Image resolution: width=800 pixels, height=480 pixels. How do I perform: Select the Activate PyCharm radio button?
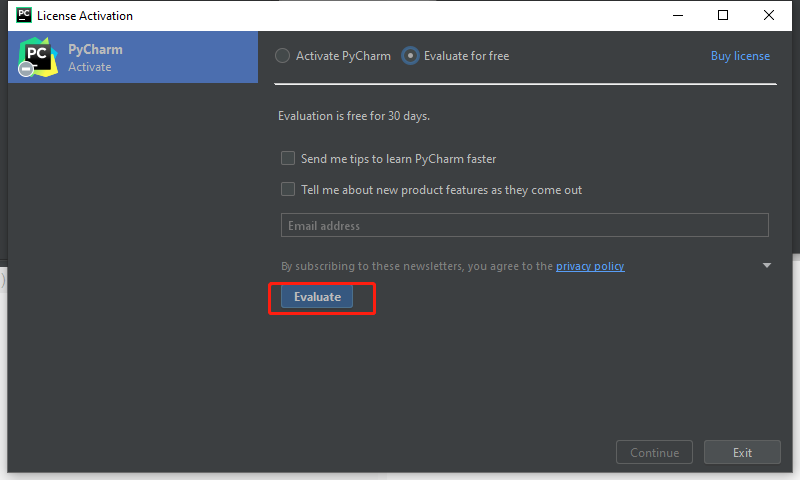click(283, 56)
